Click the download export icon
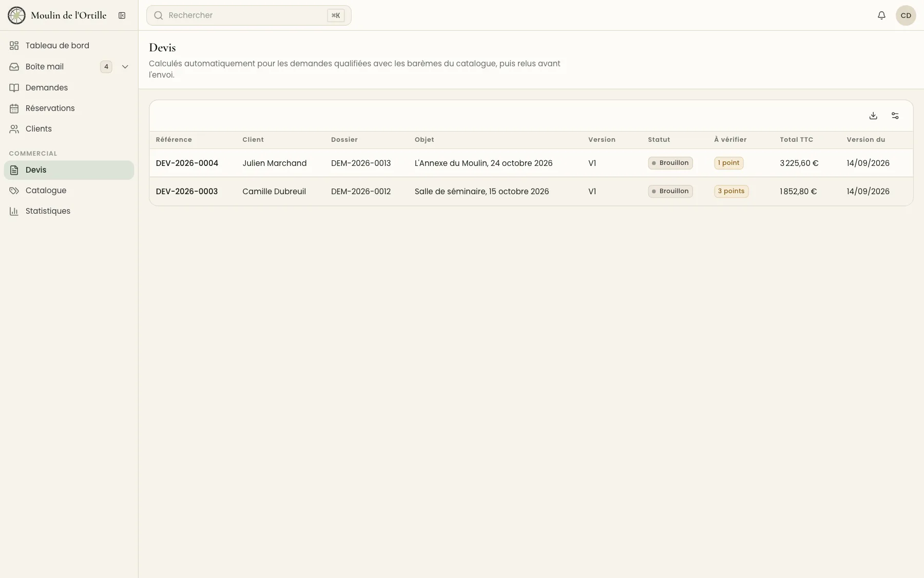 pos(873,116)
